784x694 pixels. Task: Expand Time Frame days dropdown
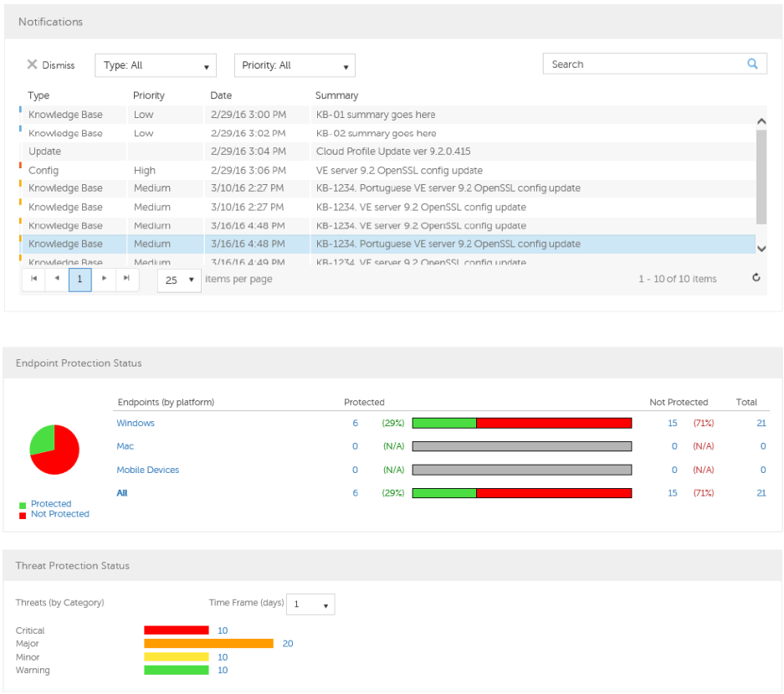(x=310, y=604)
